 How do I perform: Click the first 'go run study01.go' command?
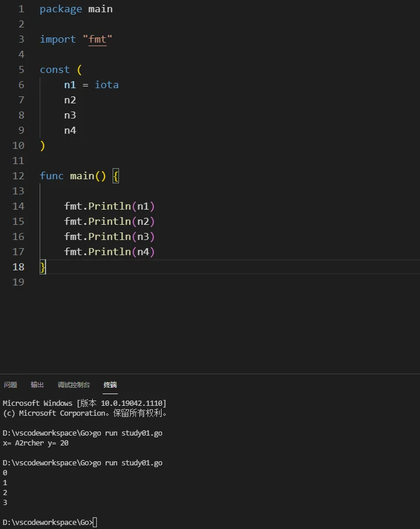127,433
